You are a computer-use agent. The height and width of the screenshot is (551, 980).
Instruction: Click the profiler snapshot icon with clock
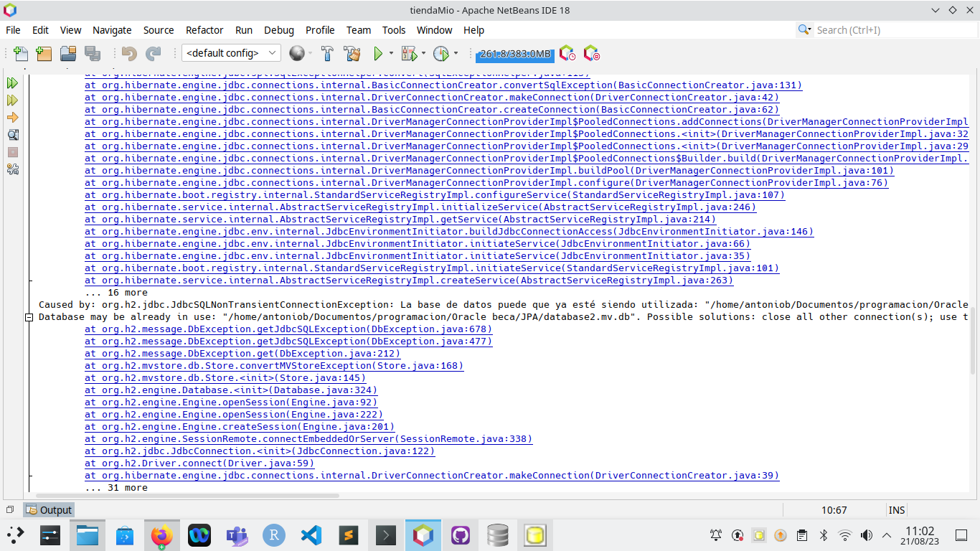click(567, 53)
